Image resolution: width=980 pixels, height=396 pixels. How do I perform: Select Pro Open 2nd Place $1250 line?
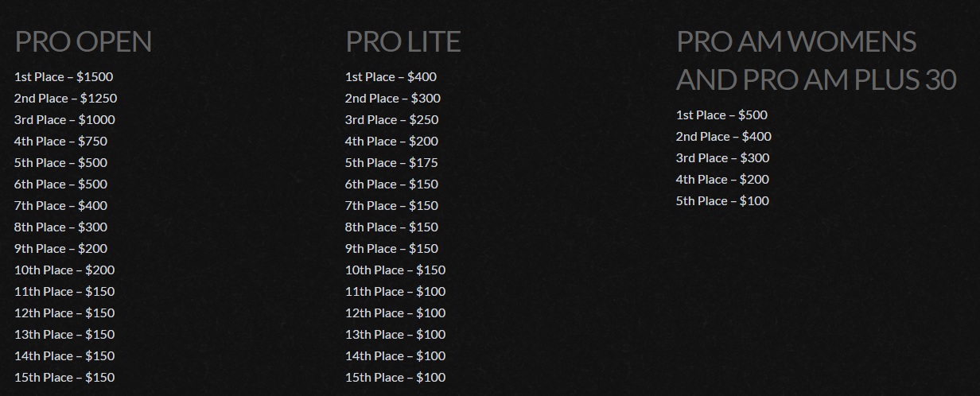click(65, 99)
